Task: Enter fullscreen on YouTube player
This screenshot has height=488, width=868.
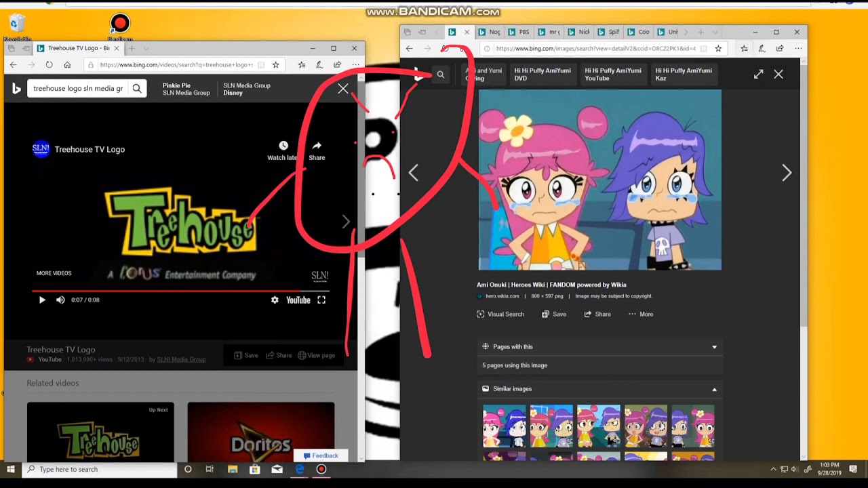Action: tap(321, 300)
